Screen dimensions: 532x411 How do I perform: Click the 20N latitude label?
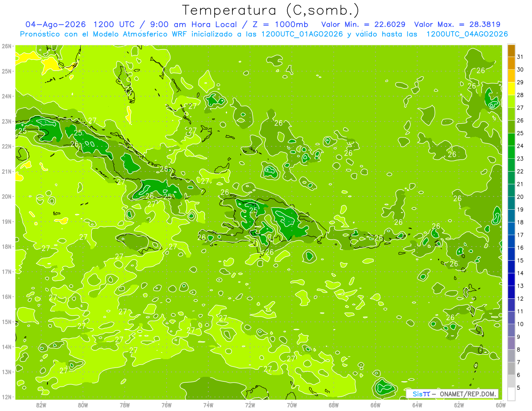tap(7, 196)
